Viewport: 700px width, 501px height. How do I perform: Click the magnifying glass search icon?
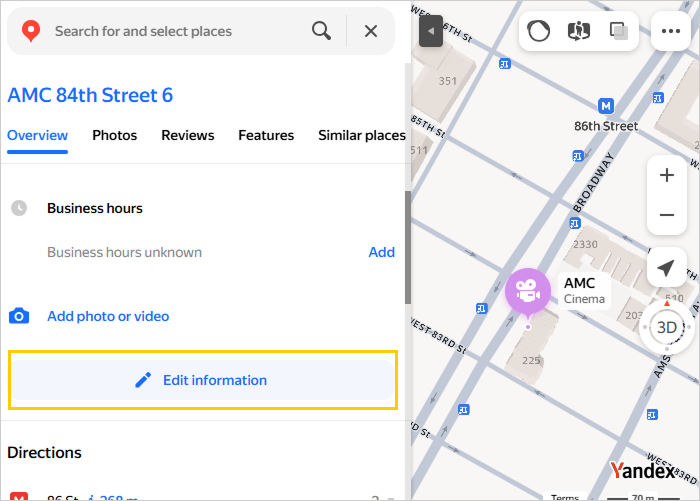[321, 31]
